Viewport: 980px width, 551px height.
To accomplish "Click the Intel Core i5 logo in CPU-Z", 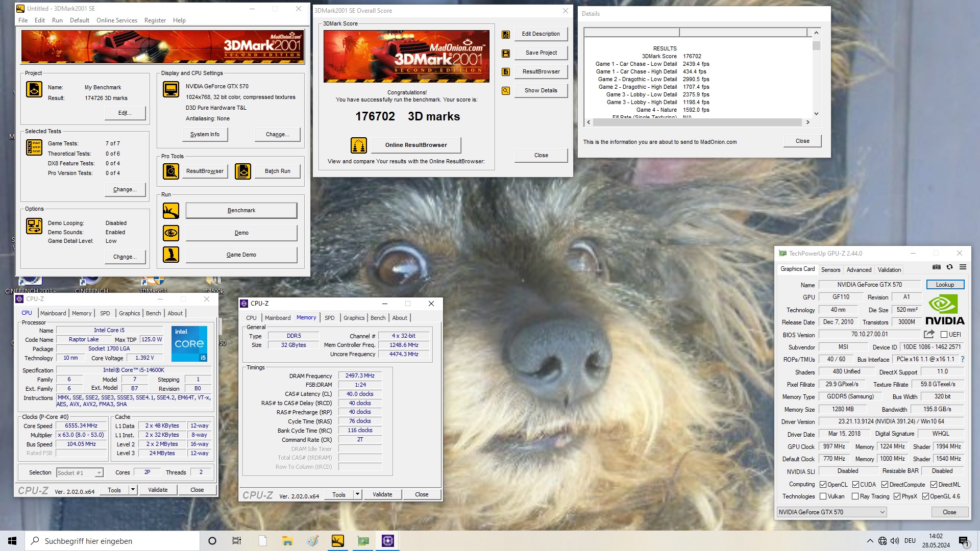I will point(189,344).
